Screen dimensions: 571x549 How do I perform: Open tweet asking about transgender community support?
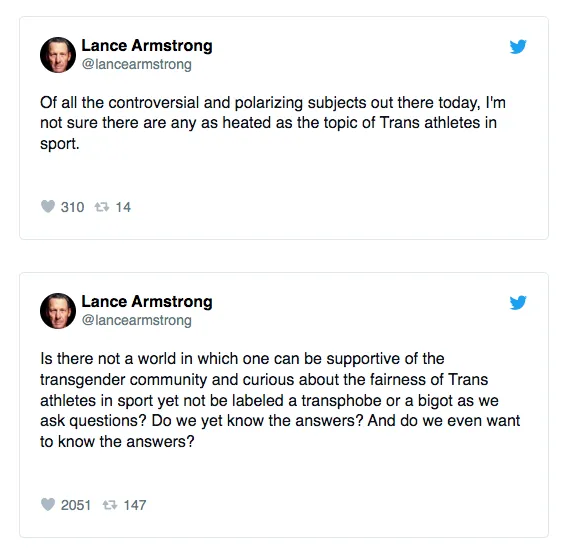(280, 400)
